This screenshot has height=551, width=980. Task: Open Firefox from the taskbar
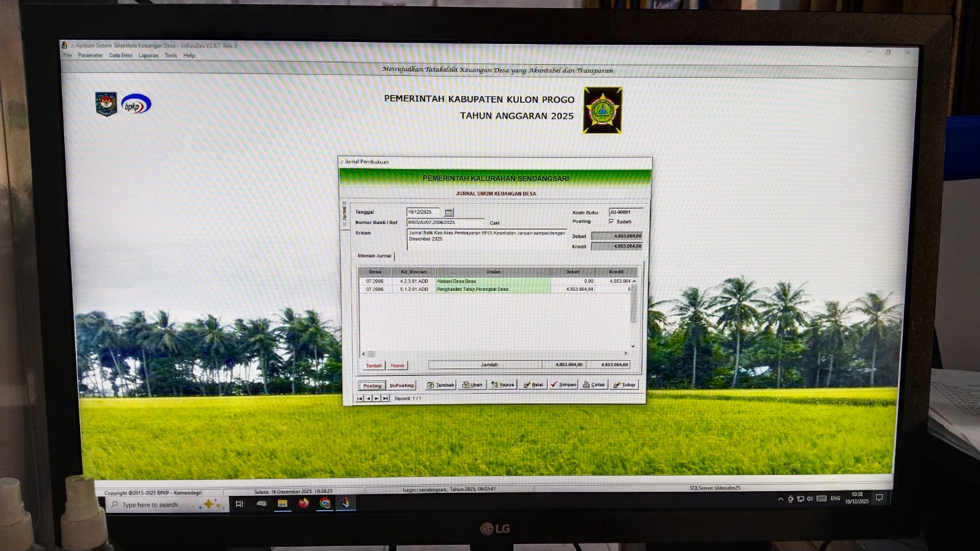point(304,503)
